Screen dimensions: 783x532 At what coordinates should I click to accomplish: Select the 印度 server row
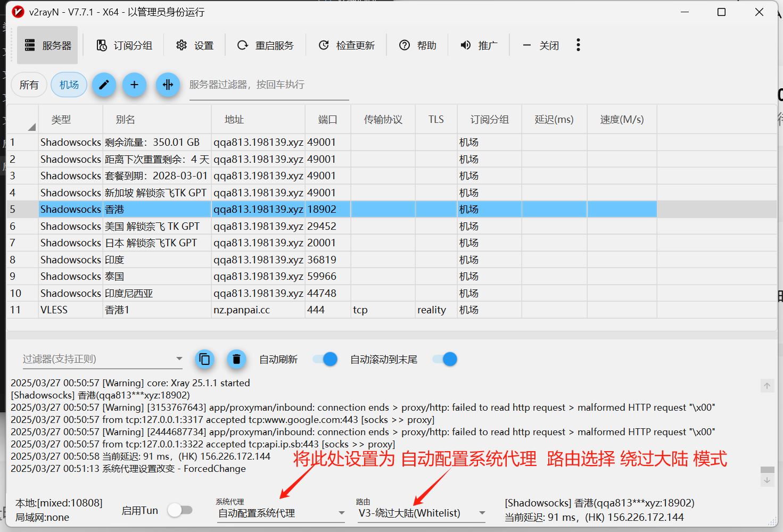pyautogui.click(x=332, y=260)
